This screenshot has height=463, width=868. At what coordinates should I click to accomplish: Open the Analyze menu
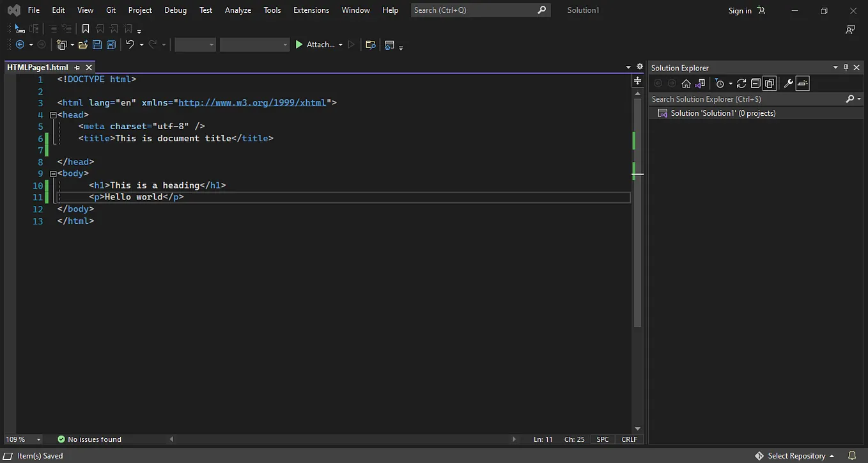click(238, 10)
